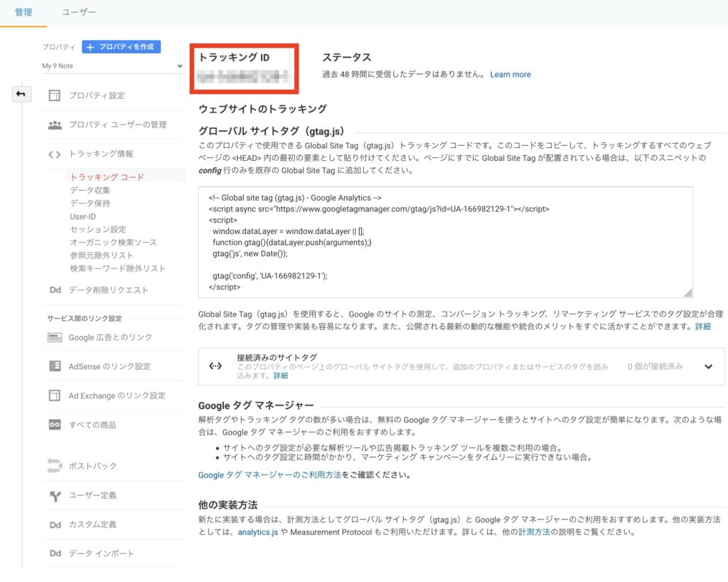Click the connected site tags code icon

point(215,366)
